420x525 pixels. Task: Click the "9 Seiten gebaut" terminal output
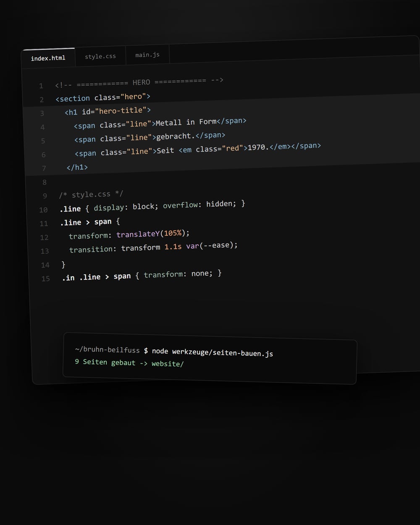tap(105, 362)
